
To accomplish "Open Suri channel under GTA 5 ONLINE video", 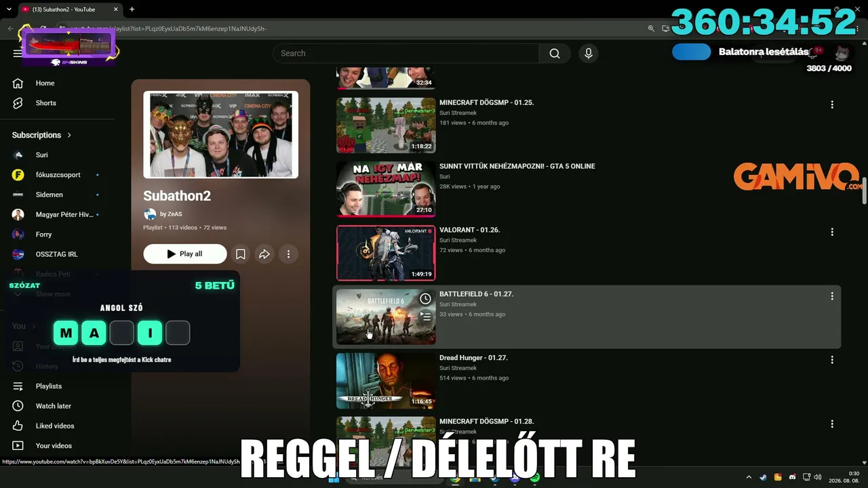I will tap(444, 177).
